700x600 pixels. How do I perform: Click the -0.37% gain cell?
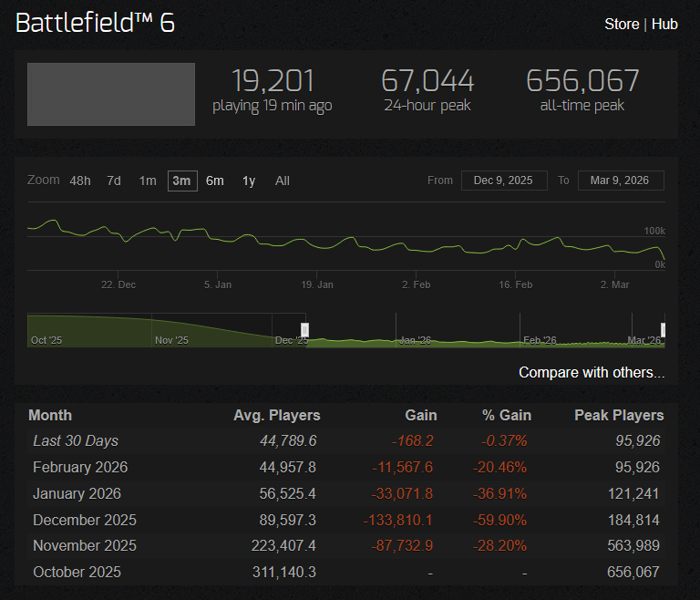pos(504,441)
